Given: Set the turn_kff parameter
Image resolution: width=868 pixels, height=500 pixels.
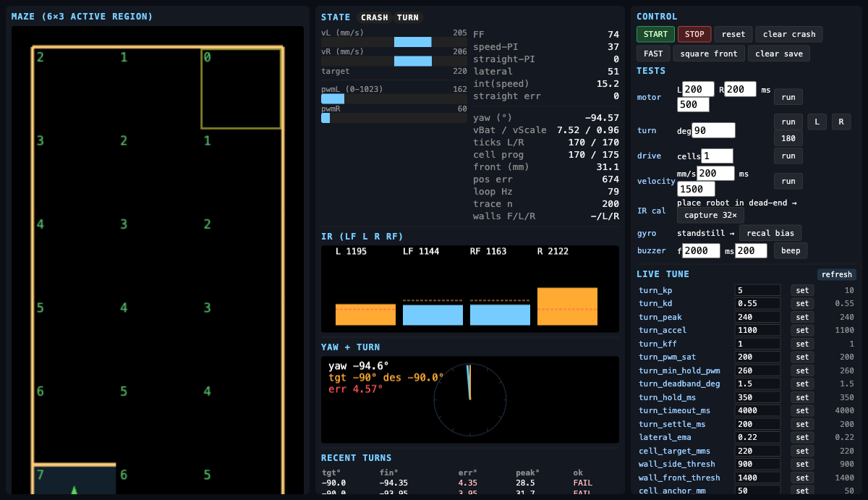Looking at the screenshot, I should tap(802, 344).
